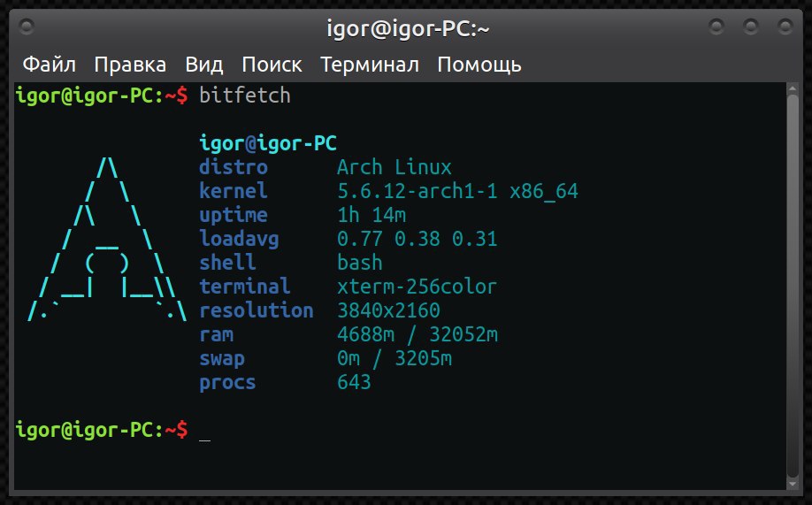Click the Arch Linux ASCII logo

tap(107, 239)
